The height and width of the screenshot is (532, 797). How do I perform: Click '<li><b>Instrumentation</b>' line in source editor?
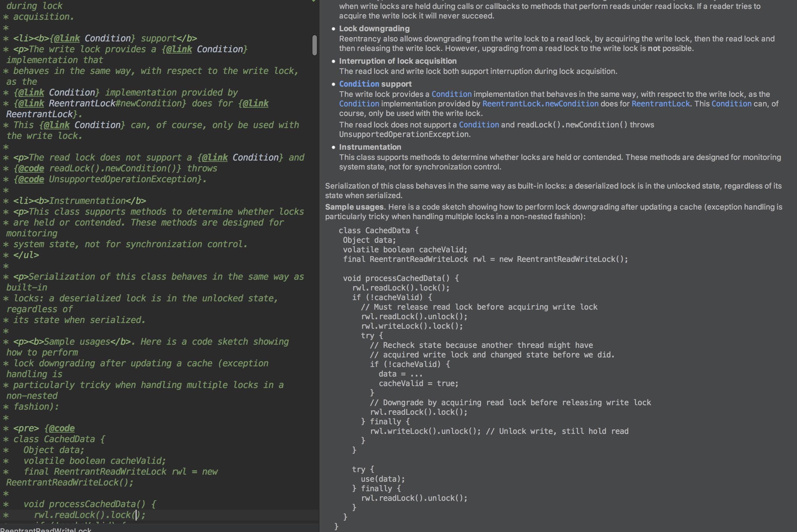80,201
